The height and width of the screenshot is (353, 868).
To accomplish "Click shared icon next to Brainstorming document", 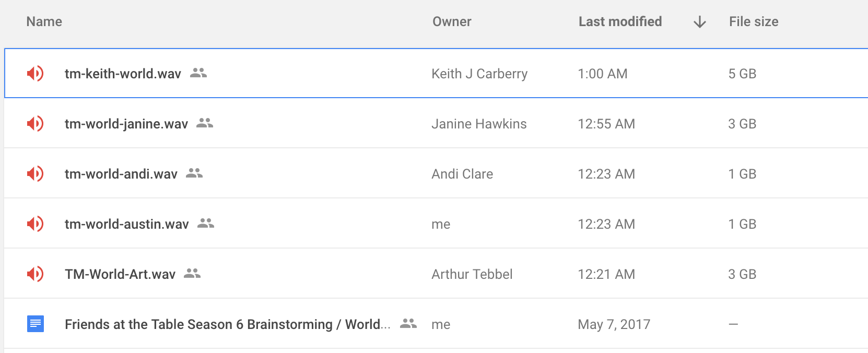I will (408, 324).
